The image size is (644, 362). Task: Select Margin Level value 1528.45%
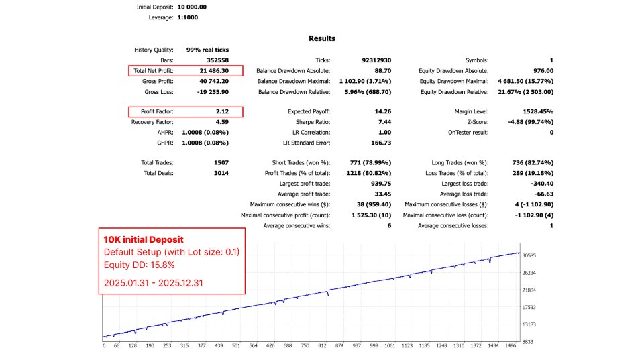click(538, 112)
